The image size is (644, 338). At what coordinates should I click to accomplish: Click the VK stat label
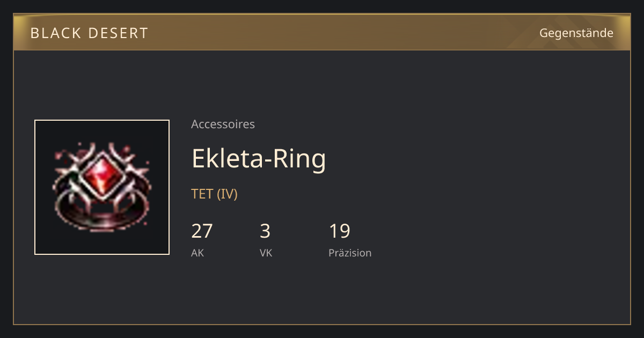[266, 253]
